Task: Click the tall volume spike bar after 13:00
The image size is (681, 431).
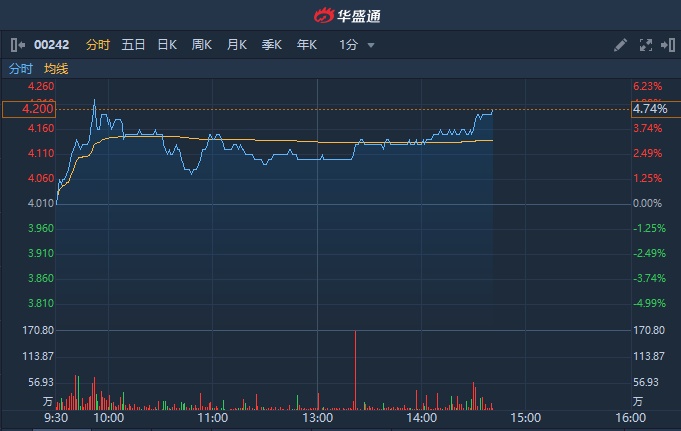Action: (x=355, y=370)
